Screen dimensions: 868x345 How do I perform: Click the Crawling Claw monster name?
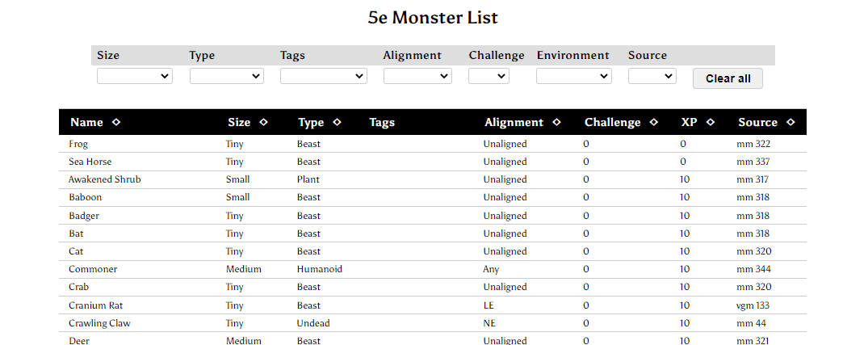99,323
